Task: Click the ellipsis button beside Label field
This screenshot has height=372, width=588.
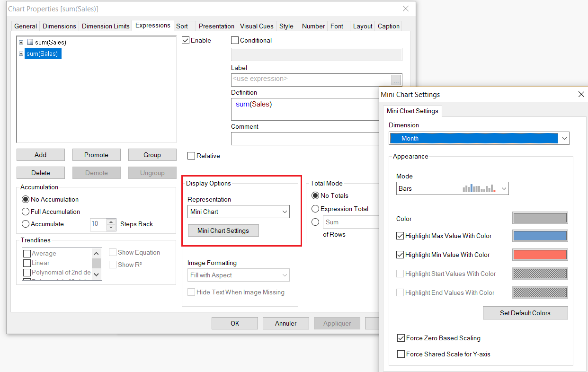Action: click(396, 80)
